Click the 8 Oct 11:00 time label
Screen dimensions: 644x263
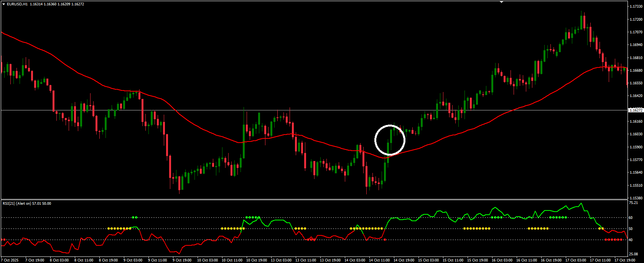(x=84, y=260)
